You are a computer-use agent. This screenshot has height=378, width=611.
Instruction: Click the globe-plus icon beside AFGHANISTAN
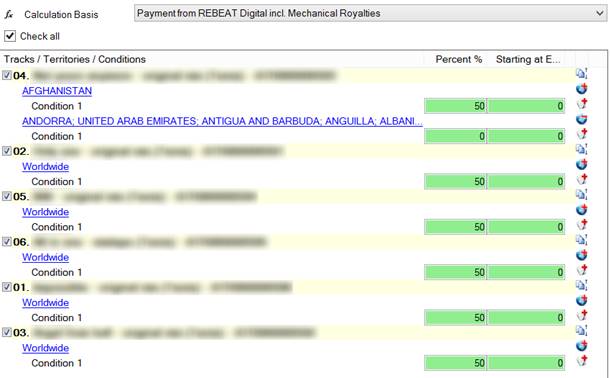tap(582, 89)
